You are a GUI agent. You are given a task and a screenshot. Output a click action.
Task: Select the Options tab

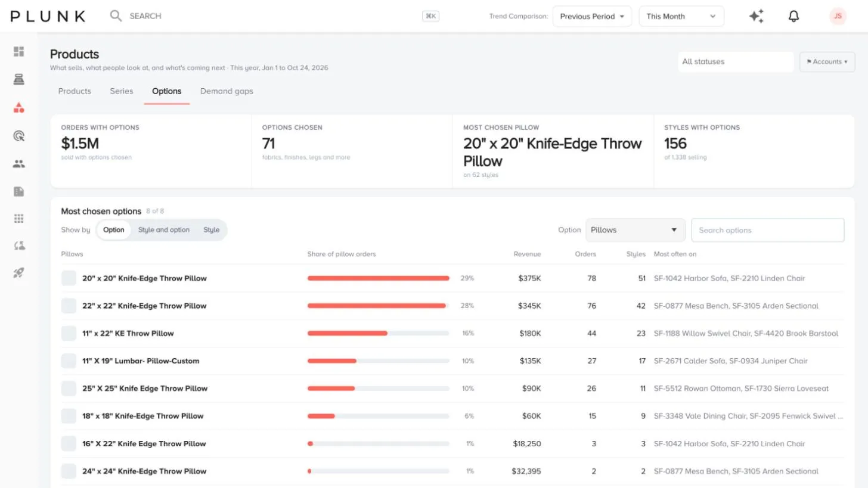166,91
